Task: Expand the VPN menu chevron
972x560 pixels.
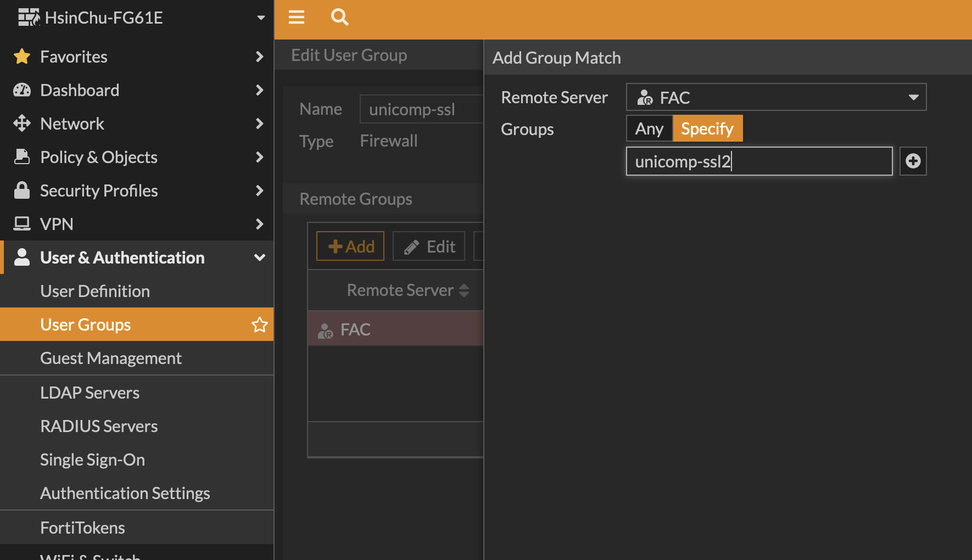Action: click(260, 224)
